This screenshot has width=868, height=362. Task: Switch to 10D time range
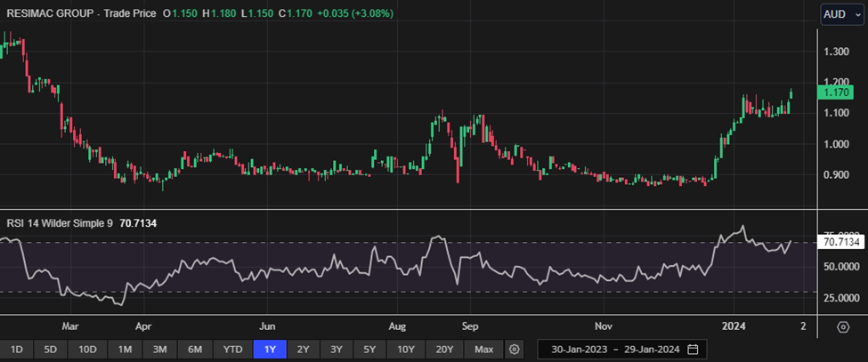pos(87,348)
